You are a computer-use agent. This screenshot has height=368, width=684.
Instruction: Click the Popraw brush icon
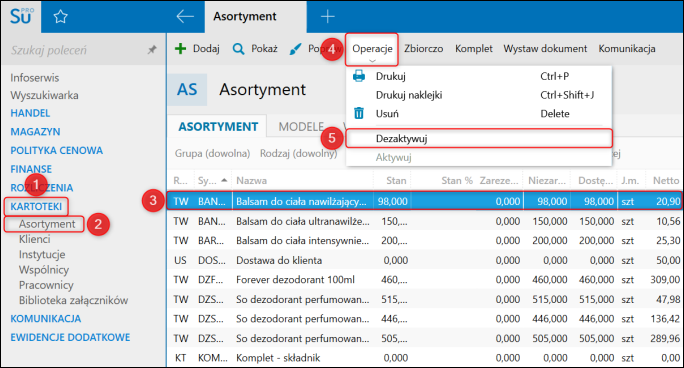(295, 49)
